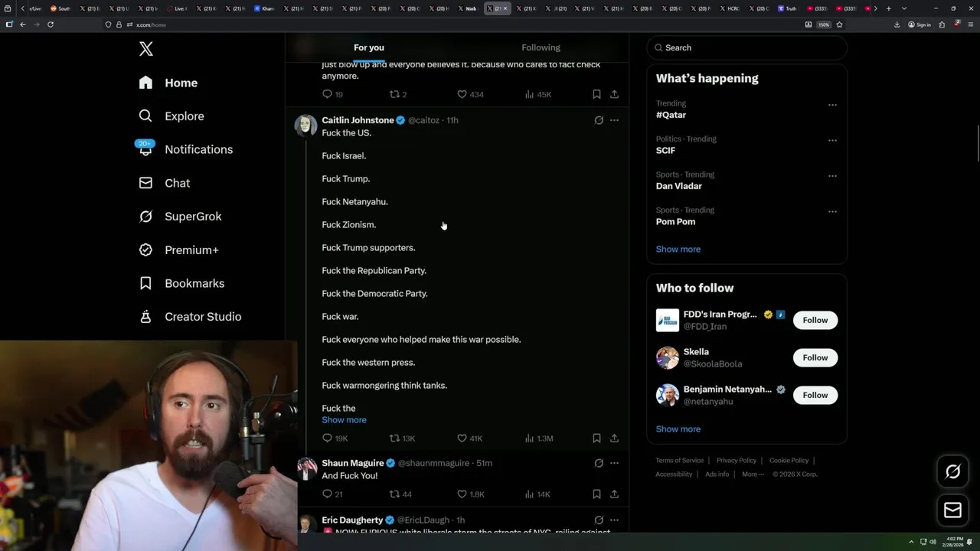Bookmark this page with the star icon

pyautogui.click(x=839, y=24)
